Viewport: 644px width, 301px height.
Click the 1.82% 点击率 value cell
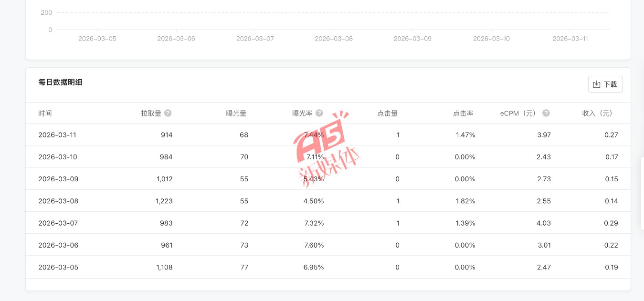coord(465,201)
